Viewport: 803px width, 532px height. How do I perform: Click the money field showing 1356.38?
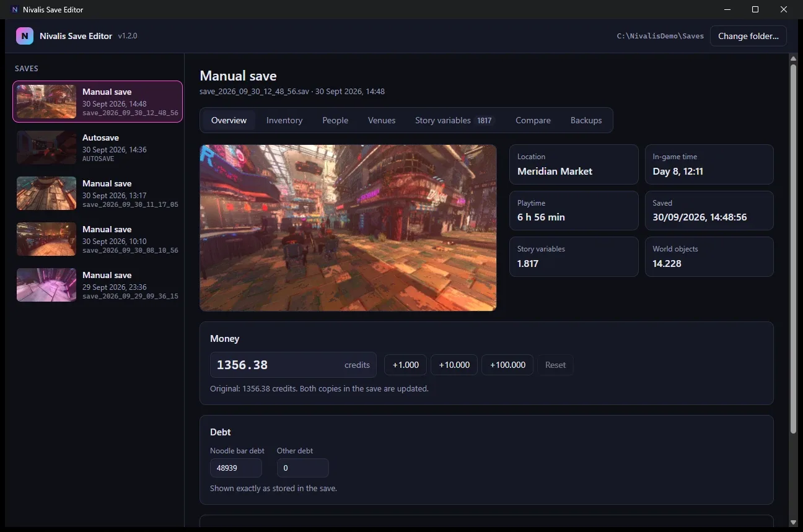click(x=293, y=365)
